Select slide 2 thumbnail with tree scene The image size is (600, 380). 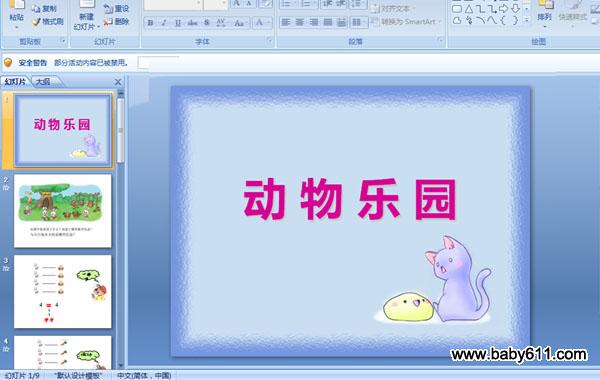(63, 211)
